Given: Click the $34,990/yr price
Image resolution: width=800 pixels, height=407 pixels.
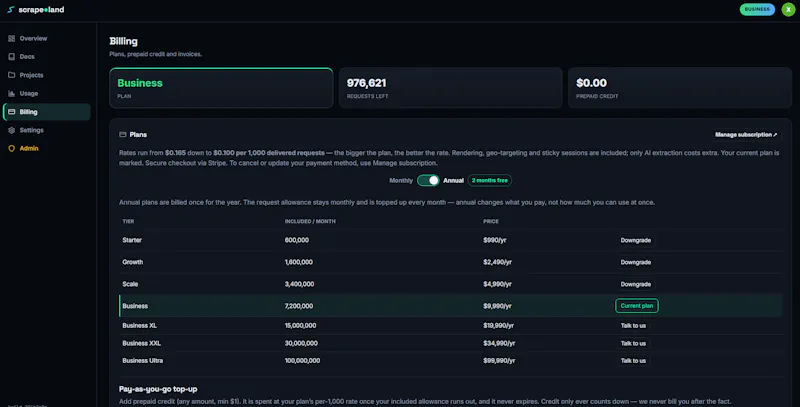Looking at the screenshot, I should [499, 343].
